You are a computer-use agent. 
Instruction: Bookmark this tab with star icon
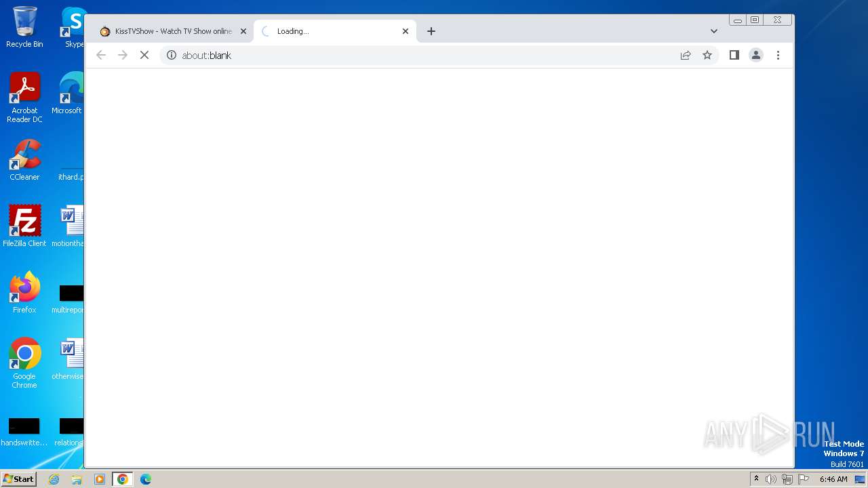click(707, 55)
